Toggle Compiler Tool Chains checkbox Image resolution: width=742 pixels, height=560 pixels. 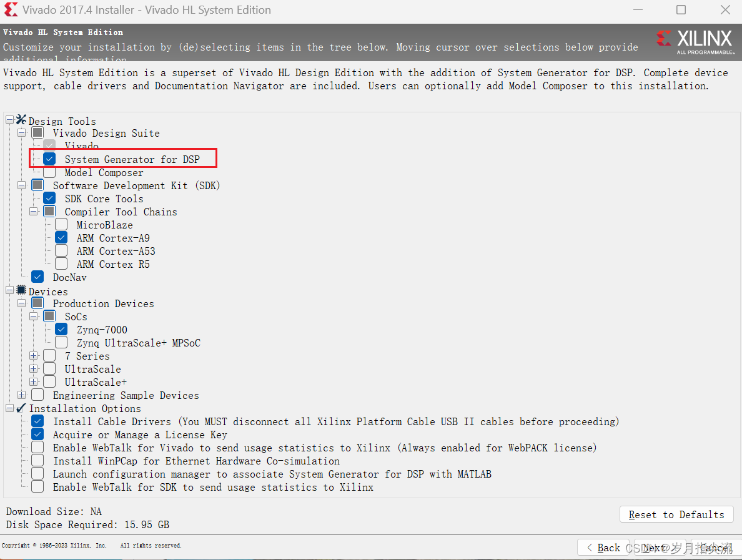pyautogui.click(x=49, y=212)
